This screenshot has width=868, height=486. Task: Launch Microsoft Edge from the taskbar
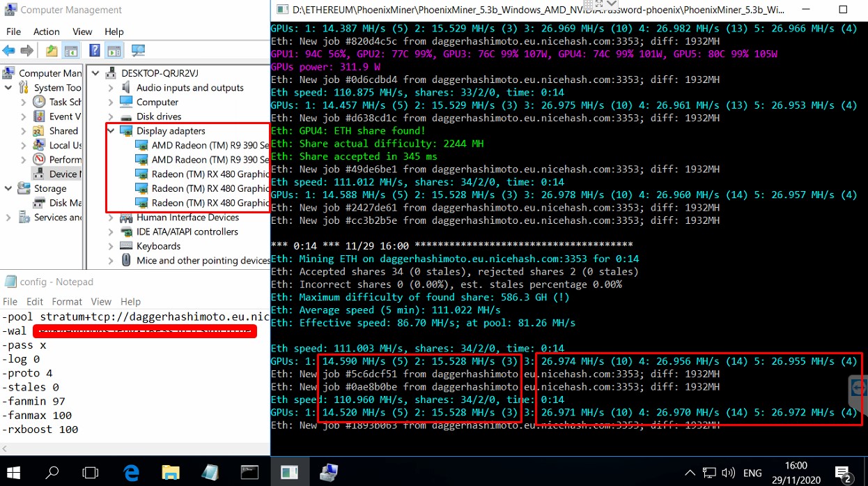(131, 473)
